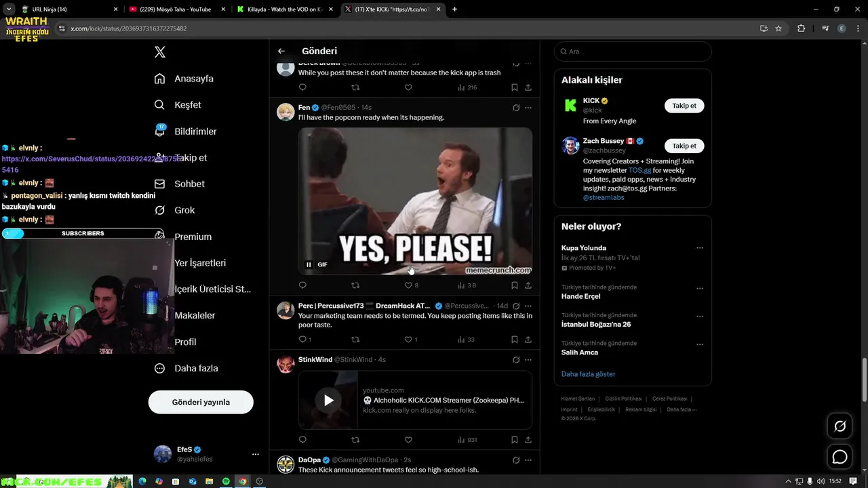The height and width of the screenshot is (488, 868).
Task: Open Microsoft Edge from the taskbar
Action: point(142,481)
